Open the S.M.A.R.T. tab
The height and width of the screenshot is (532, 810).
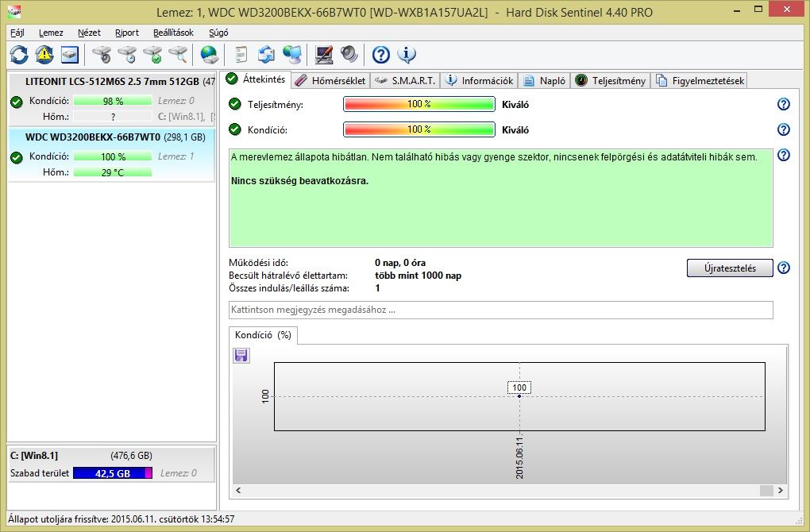(x=405, y=80)
